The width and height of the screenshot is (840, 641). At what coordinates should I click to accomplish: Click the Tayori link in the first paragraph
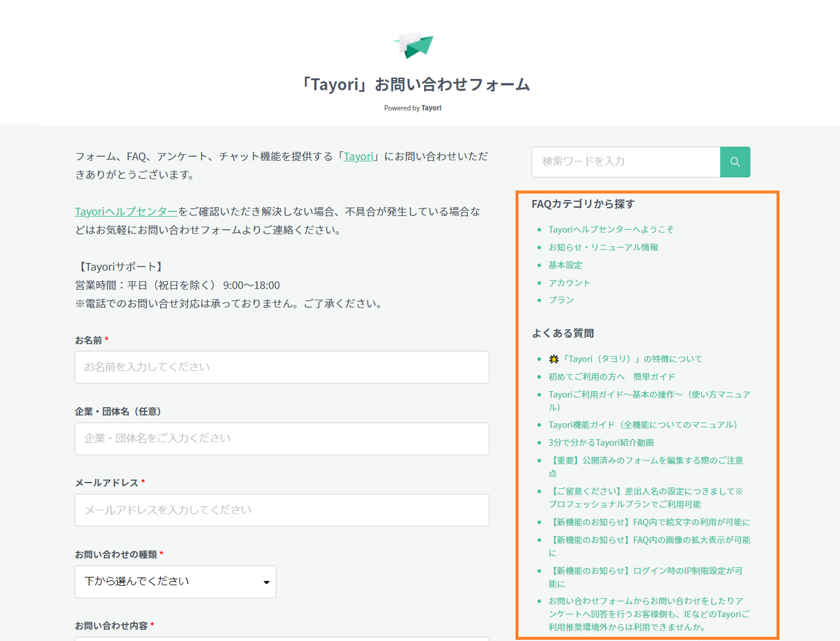(x=358, y=157)
